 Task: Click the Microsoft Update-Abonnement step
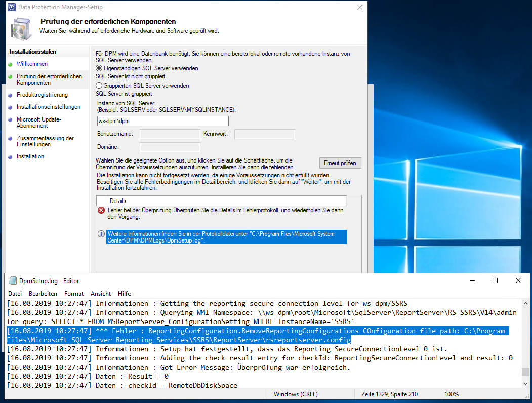[38, 123]
